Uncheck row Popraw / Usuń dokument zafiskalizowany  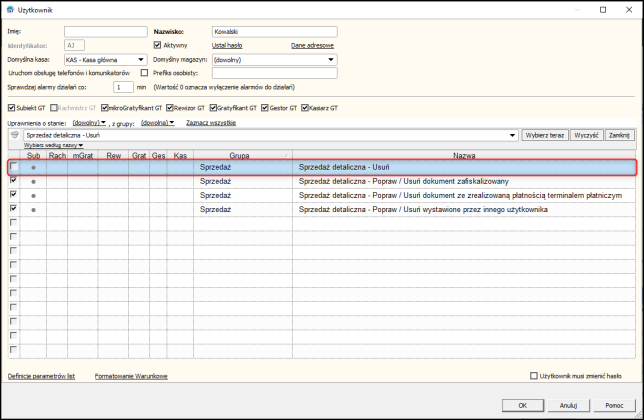pyautogui.click(x=14, y=180)
